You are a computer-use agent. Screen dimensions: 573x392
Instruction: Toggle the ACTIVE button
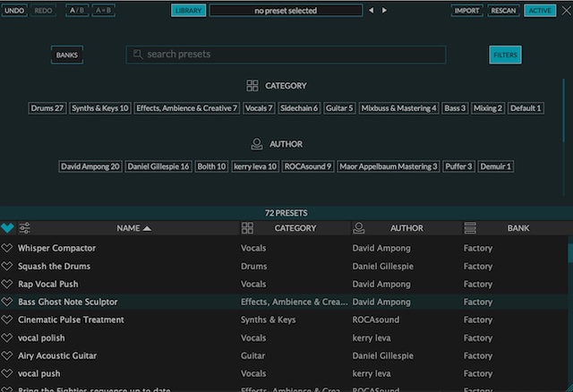[540, 11]
